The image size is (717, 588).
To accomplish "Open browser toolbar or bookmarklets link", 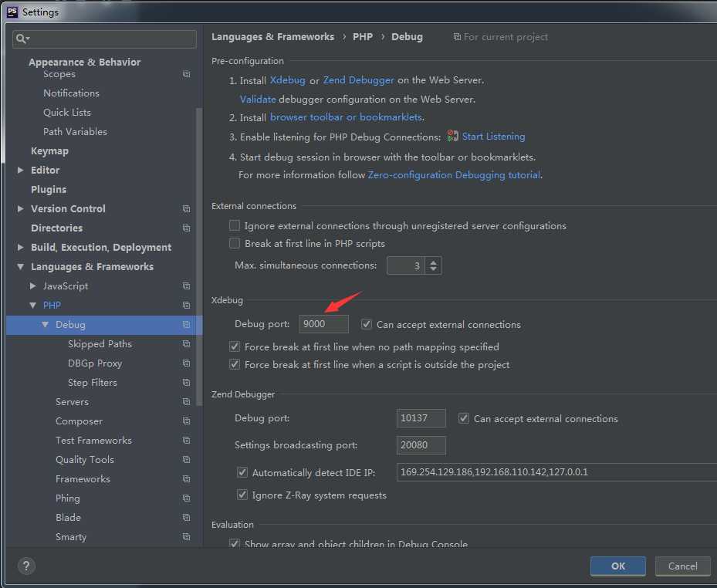I will pos(347,117).
